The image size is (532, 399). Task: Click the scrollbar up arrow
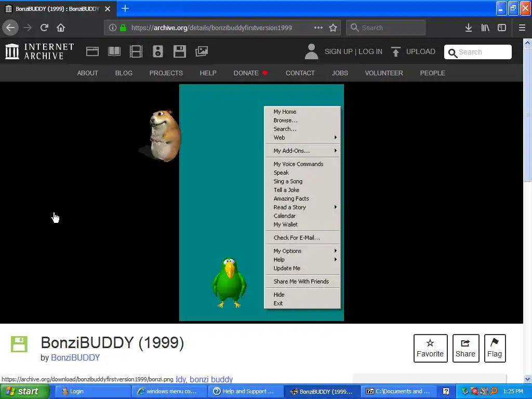[x=528, y=43]
